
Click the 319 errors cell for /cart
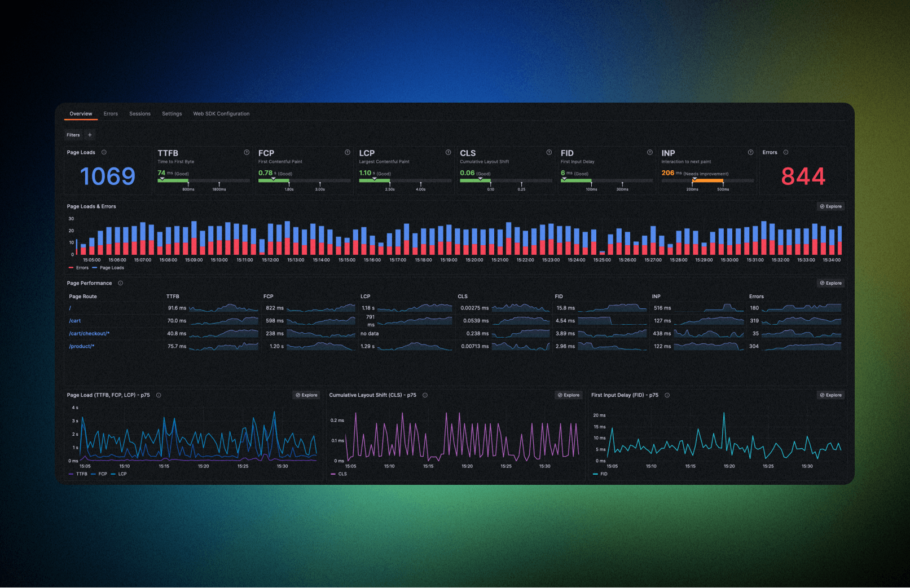point(754,321)
